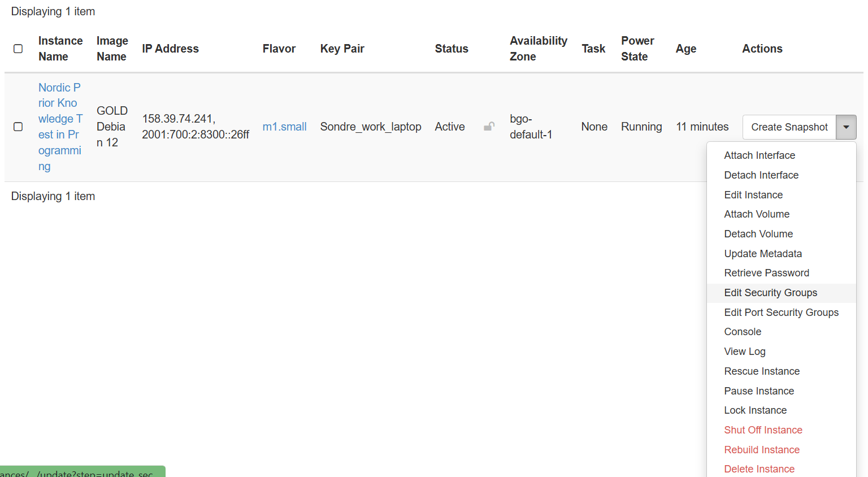Choose Attach Interface from the menu

coord(759,155)
